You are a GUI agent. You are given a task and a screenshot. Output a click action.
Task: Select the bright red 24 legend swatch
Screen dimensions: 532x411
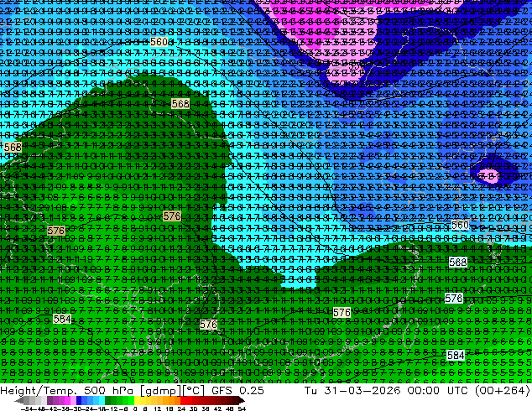coord(183,401)
